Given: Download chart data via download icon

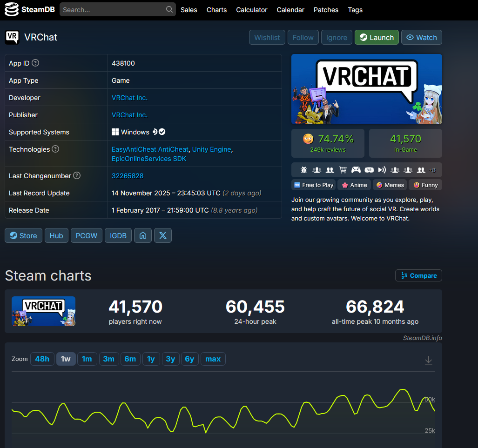Looking at the screenshot, I should (x=429, y=361).
